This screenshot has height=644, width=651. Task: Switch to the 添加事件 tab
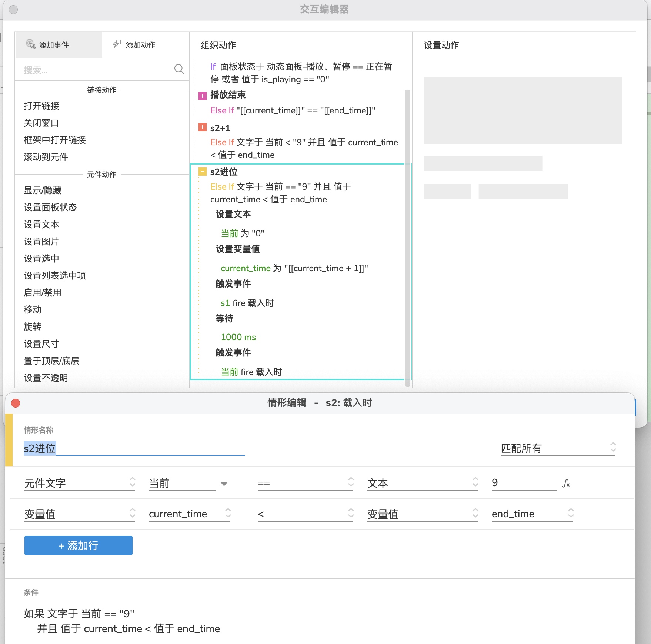[59, 45]
